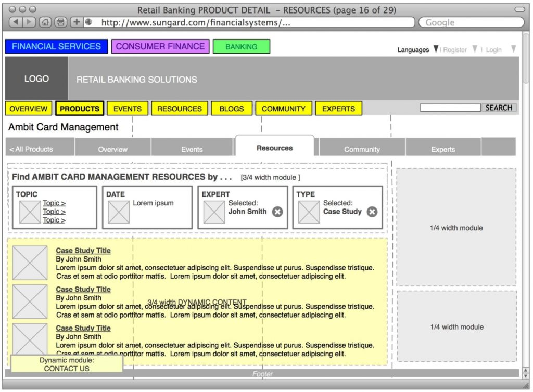Remove the Case Study type filter

(372, 212)
